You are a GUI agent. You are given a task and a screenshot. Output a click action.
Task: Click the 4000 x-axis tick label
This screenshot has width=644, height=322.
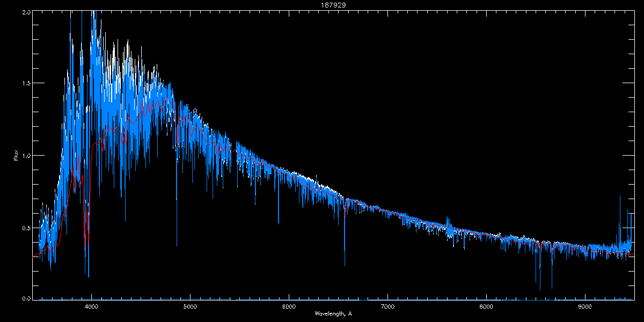tap(92, 306)
